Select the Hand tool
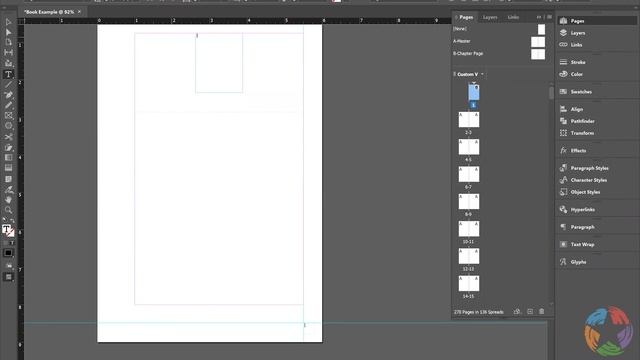This screenshot has width=640, height=360. coord(8,200)
